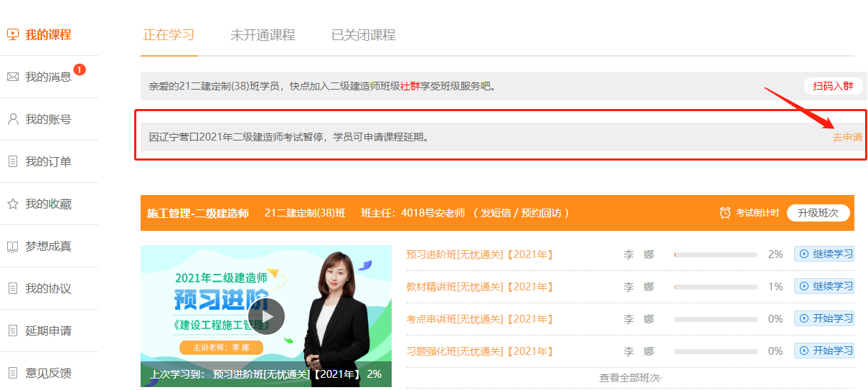Click the 梦想成真 book icon
The image size is (868, 390).
click(x=13, y=247)
